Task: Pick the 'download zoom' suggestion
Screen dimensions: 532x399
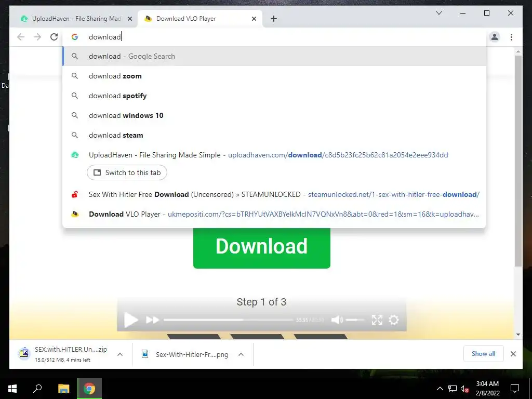Action: coord(274,76)
